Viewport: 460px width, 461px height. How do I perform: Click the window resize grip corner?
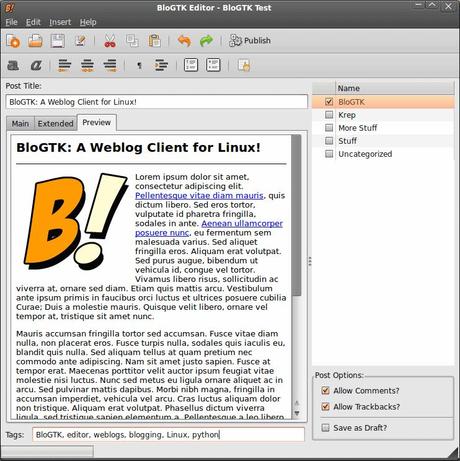click(x=453, y=454)
